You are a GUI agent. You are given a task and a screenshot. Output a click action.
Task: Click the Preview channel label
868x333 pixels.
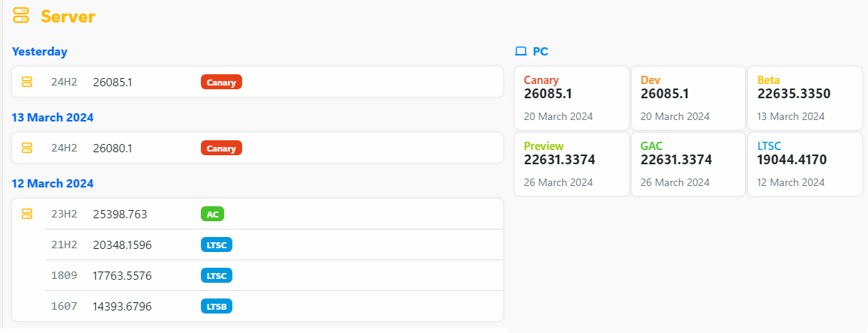coord(543,146)
